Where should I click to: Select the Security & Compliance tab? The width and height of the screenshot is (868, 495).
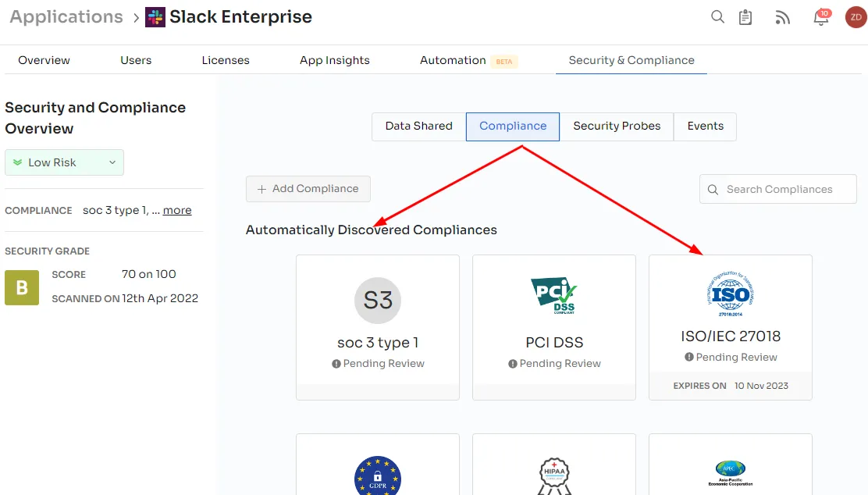coord(631,60)
